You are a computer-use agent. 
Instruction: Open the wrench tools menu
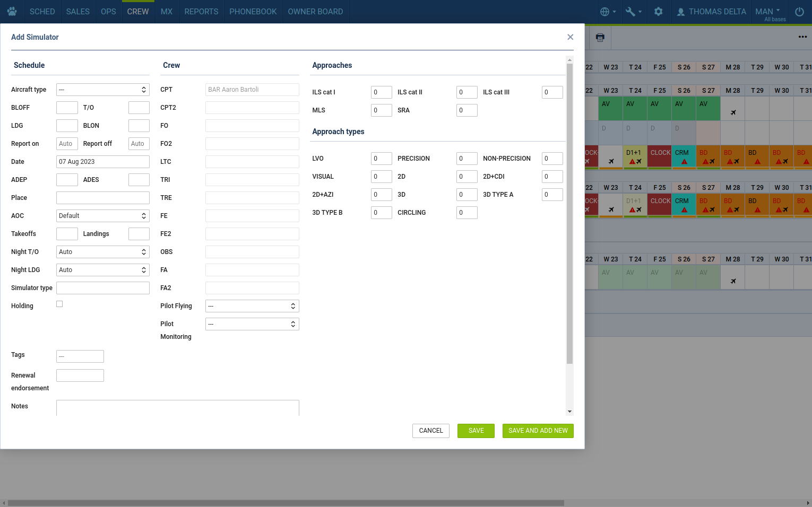coord(633,11)
